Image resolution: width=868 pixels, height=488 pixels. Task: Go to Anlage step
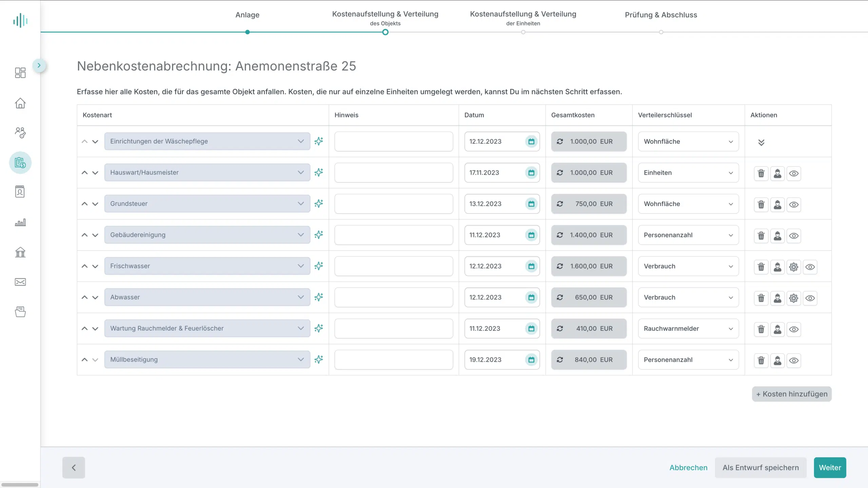248,15
